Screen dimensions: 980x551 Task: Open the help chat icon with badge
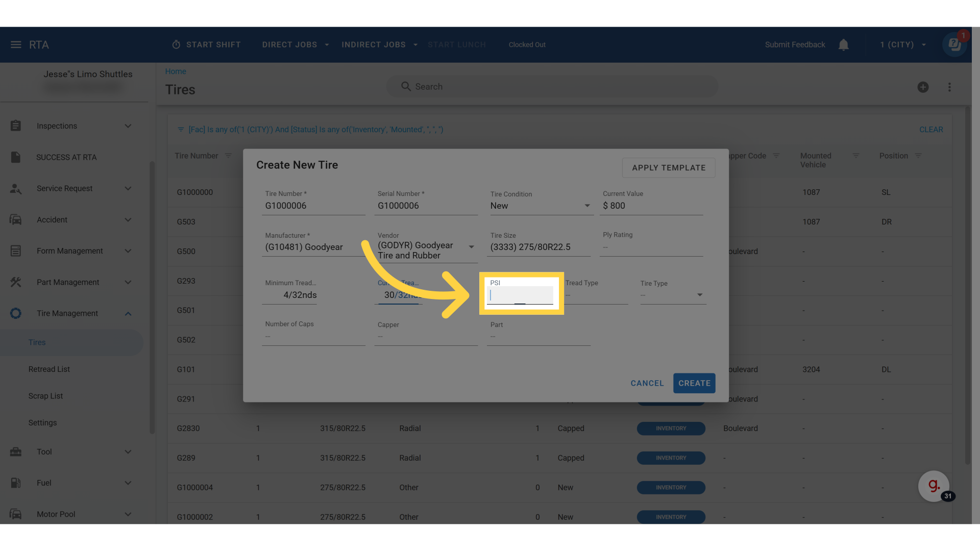953,45
